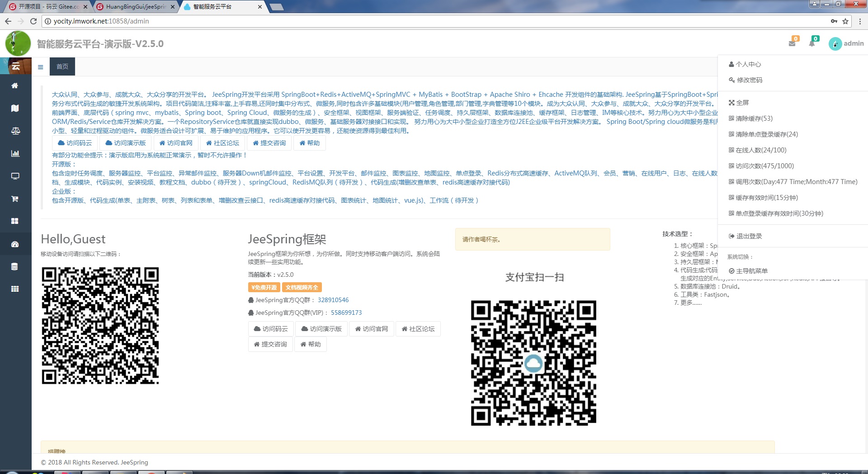Click top 访问官网 button
868x474 pixels.
[176, 143]
